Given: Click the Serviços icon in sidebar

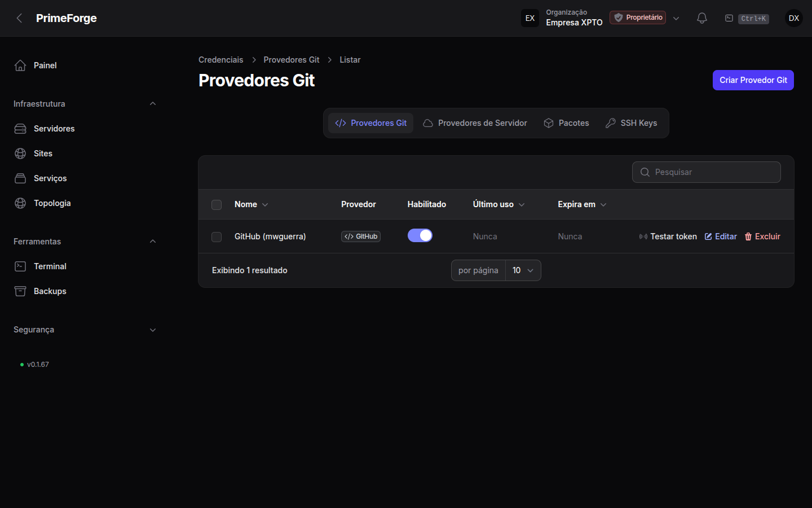Looking at the screenshot, I should click(20, 178).
